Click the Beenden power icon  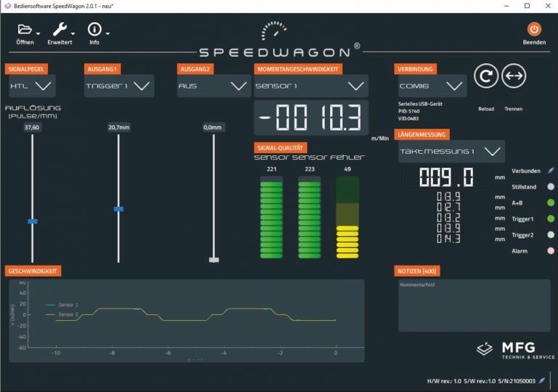tap(534, 29)
